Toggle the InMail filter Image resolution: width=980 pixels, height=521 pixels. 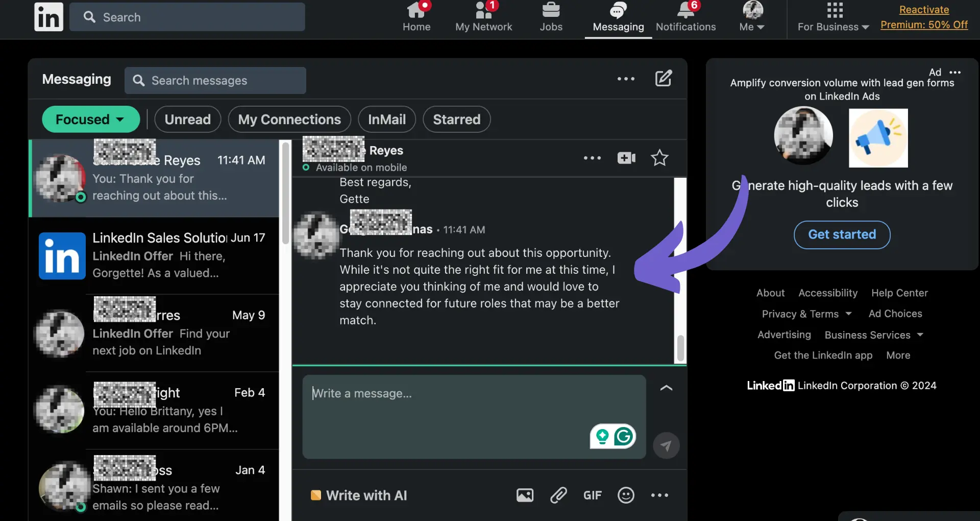click(x=387, y=120)
